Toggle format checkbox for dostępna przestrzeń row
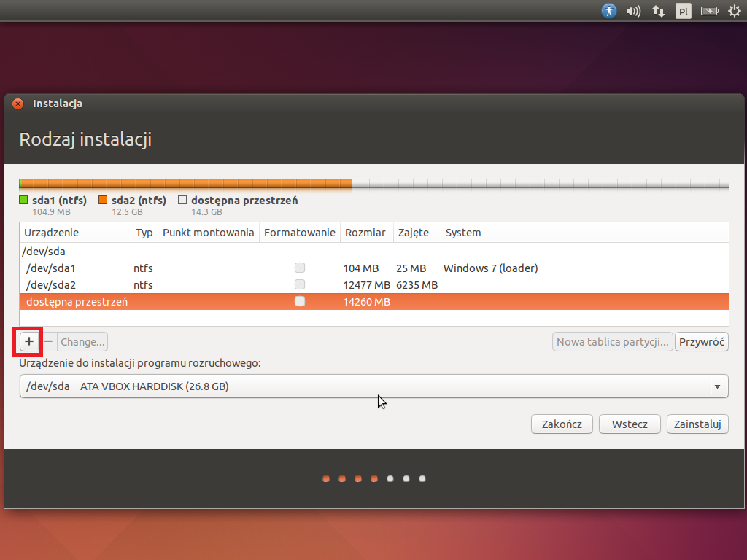Image resolution: width=747 pixels, height=560 pixels. click(x=300, y=301)
